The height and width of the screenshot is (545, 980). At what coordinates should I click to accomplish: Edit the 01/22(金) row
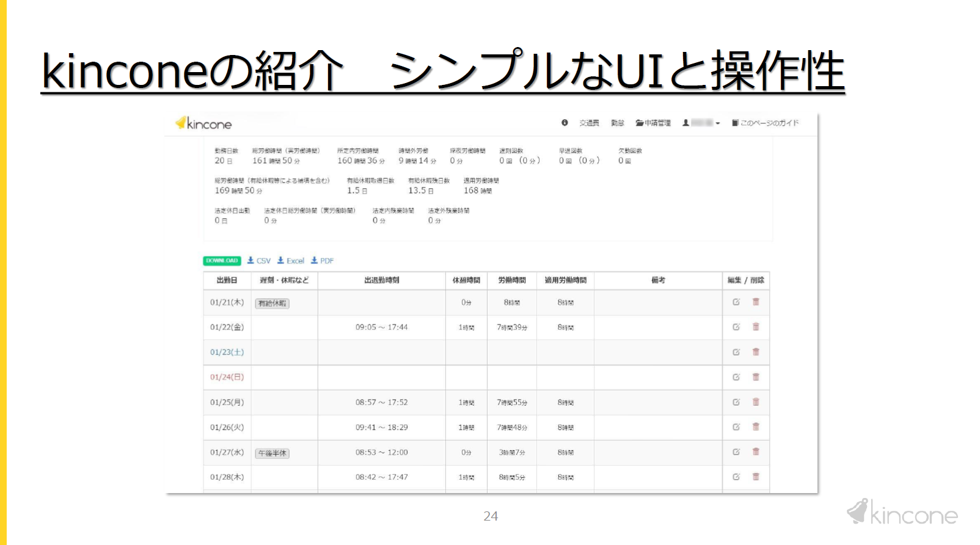click(736, 327)
